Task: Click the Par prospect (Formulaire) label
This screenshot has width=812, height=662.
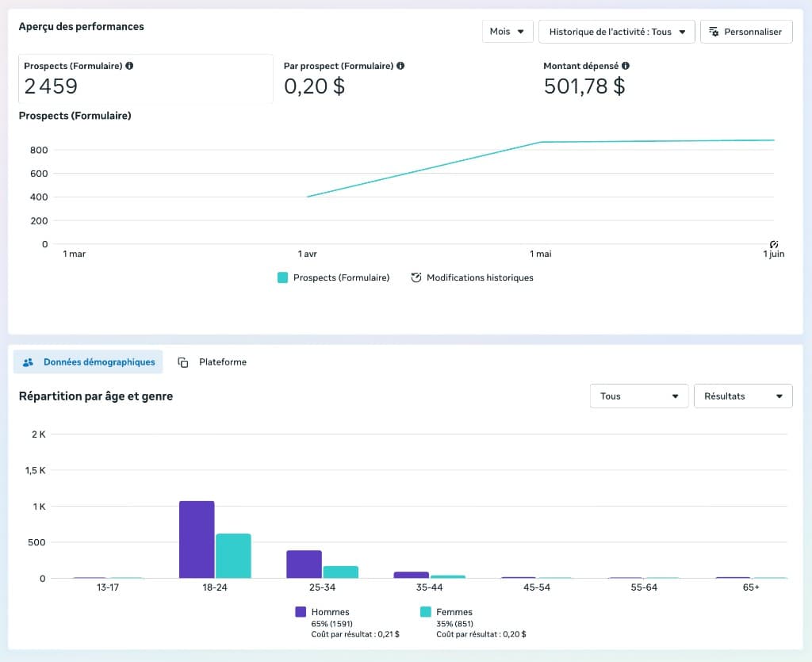Action: point(339,66)
